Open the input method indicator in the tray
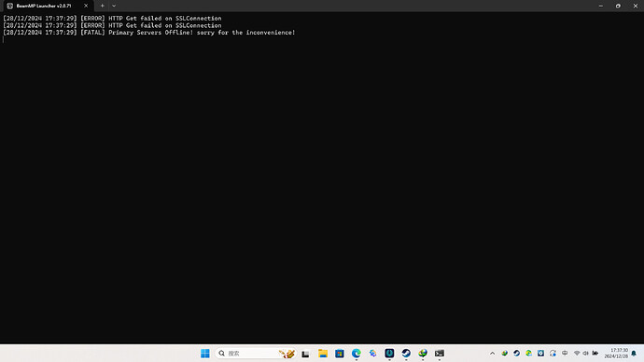 [565, 354]
